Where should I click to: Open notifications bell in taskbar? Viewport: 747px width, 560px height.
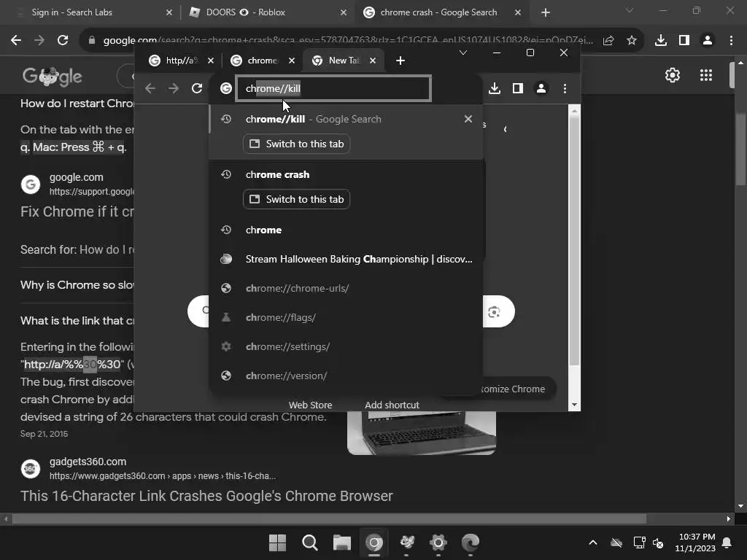pos(727,542)
